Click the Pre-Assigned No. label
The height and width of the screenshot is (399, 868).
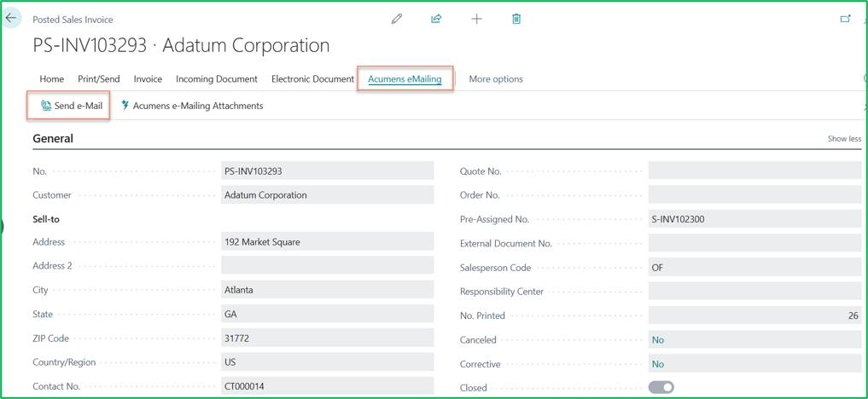(x=494, y=219)
